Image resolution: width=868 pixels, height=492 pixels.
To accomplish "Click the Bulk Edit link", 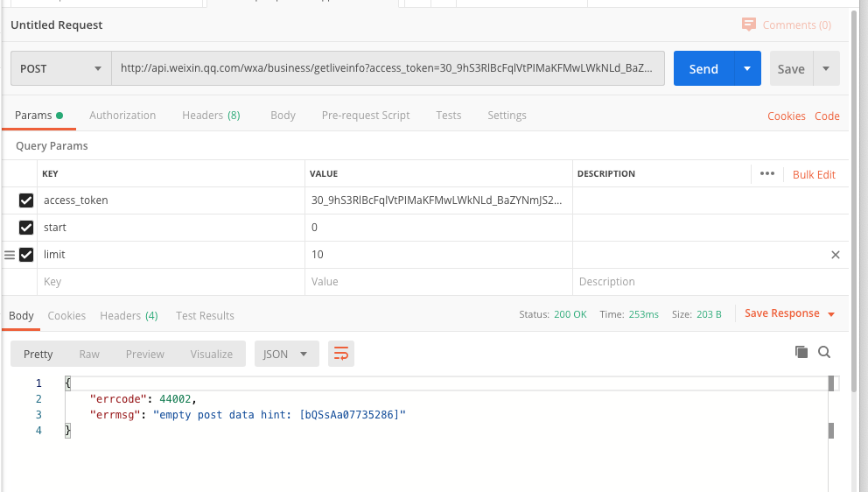I will pos(814,174).
